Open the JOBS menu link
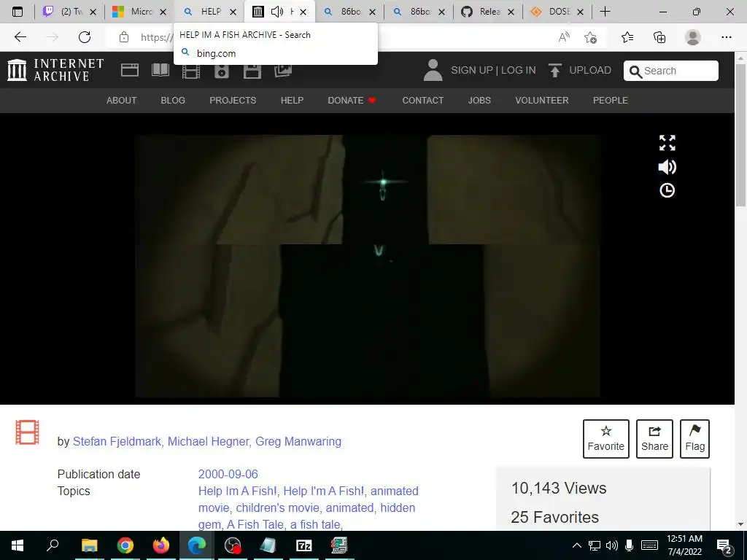 479,101
